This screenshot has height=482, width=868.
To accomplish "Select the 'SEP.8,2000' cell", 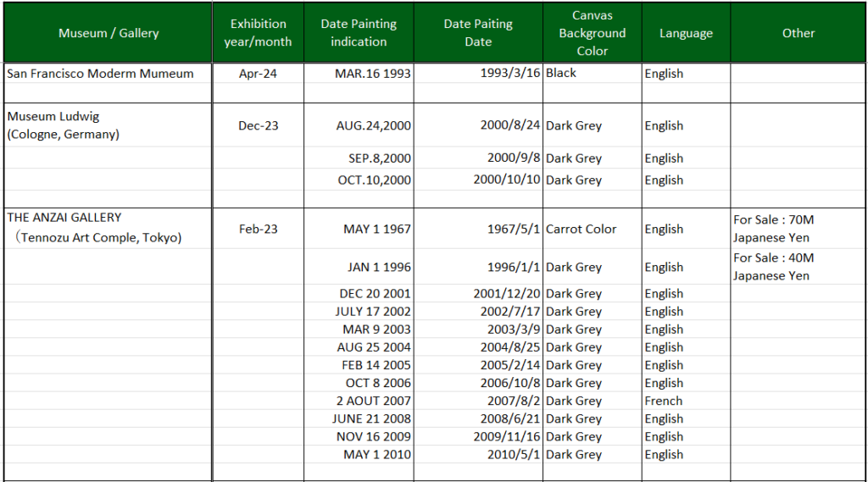I will click(359, 158).
